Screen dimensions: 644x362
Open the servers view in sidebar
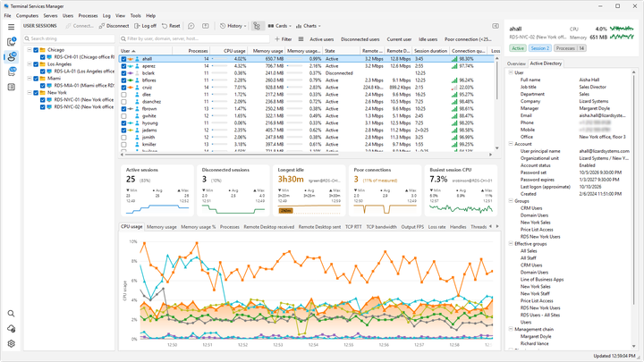(11, 41)
